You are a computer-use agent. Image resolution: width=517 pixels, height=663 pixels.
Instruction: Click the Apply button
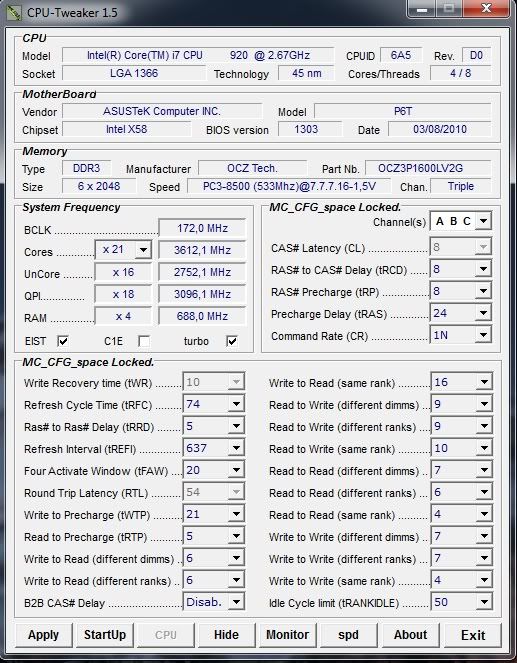tap(44, 635)
